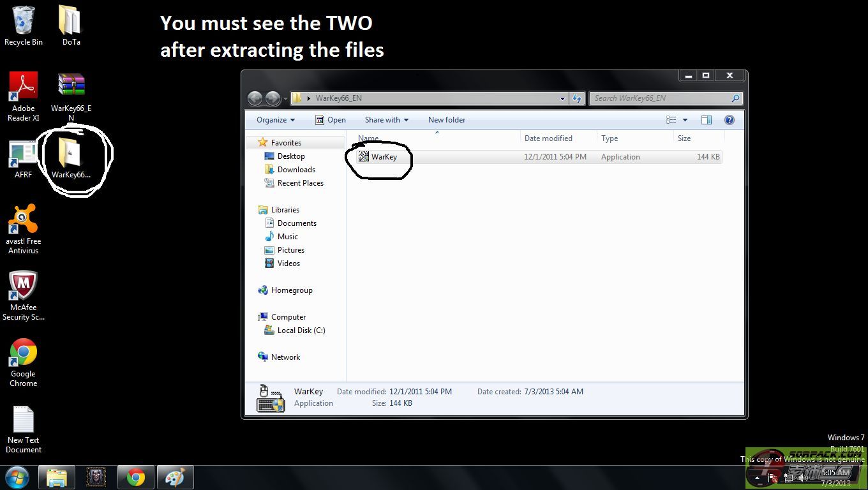
Task: Launch avast! Free Antivirus shortcut
Action: [23, 220]
